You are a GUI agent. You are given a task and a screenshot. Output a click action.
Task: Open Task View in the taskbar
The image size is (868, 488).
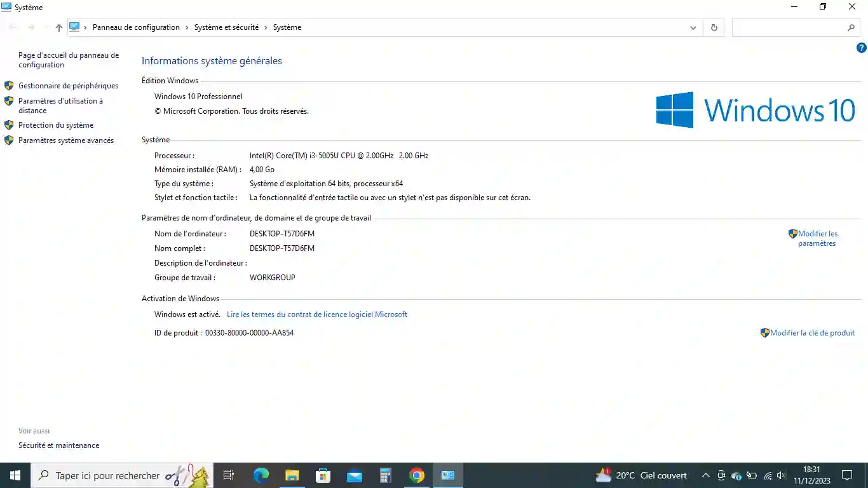pyautogui.click(x=229, y=475)
